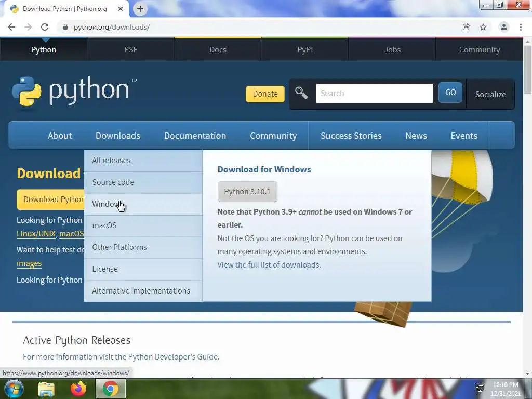
Task: Choose Alternative Implementations in Downloads submenu
Action: (x=143, y=291)
